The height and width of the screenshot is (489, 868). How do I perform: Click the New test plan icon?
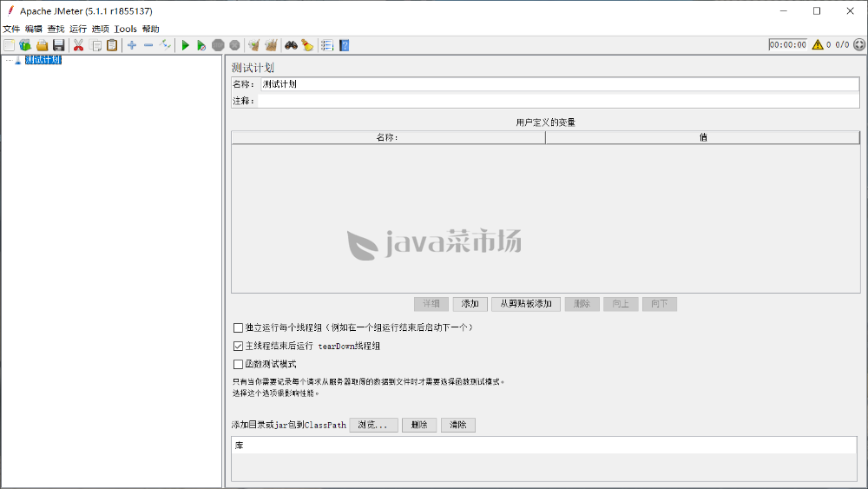tap(9, 45)
